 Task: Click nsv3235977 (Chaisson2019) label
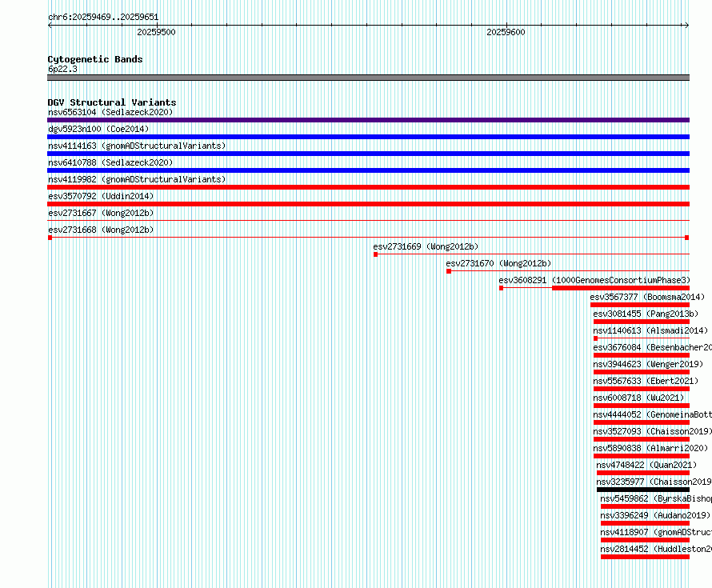tap(654, 482)
